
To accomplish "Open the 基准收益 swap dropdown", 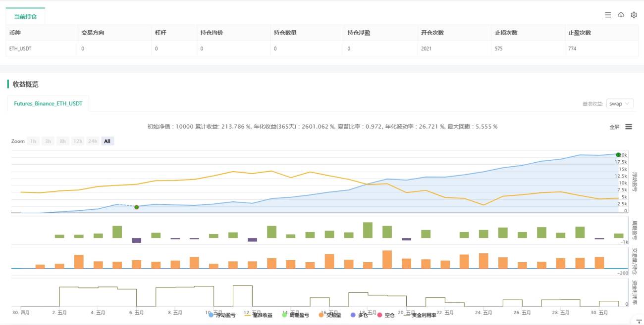I will [620, 104].
